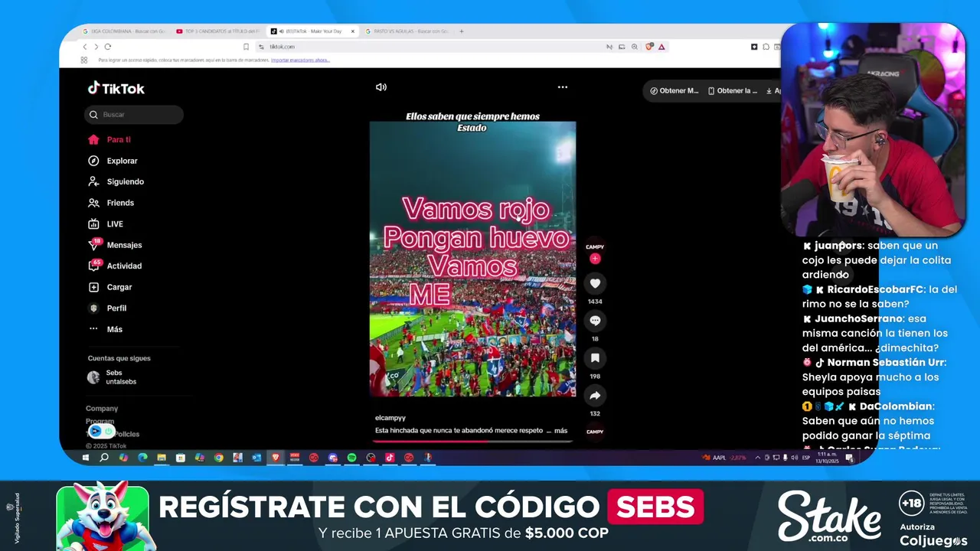
Task: Open followed account Sebs untalsebs
Action: [x=113, y=377]
